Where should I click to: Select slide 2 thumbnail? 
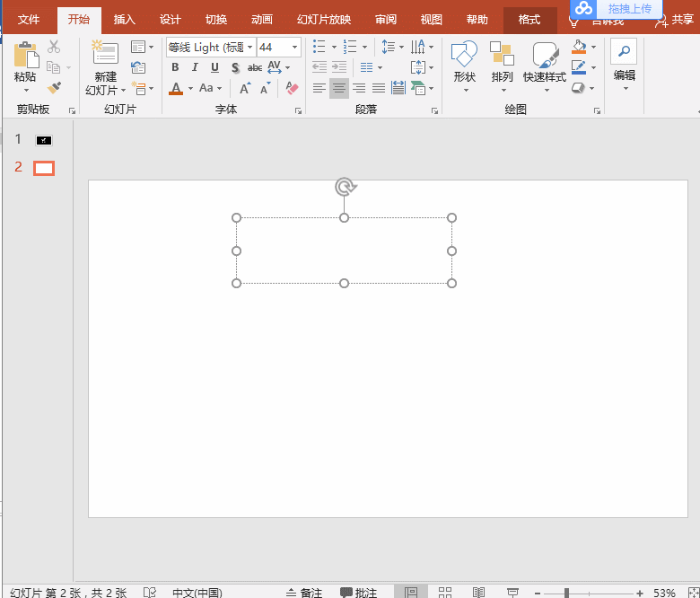point(44,169)
